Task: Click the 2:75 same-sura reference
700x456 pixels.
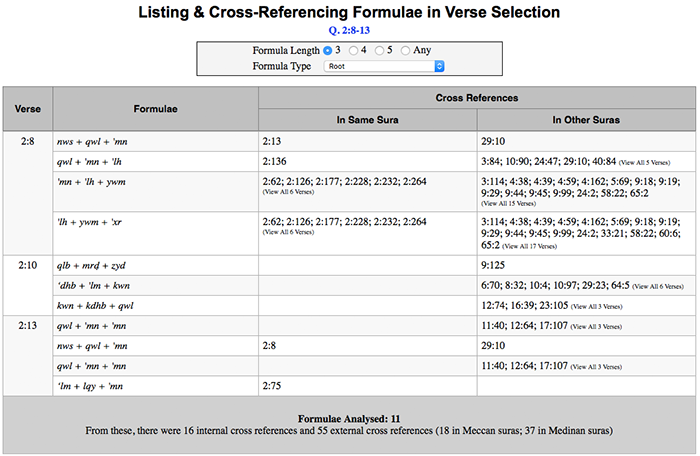Action: (x=271, y=386)
